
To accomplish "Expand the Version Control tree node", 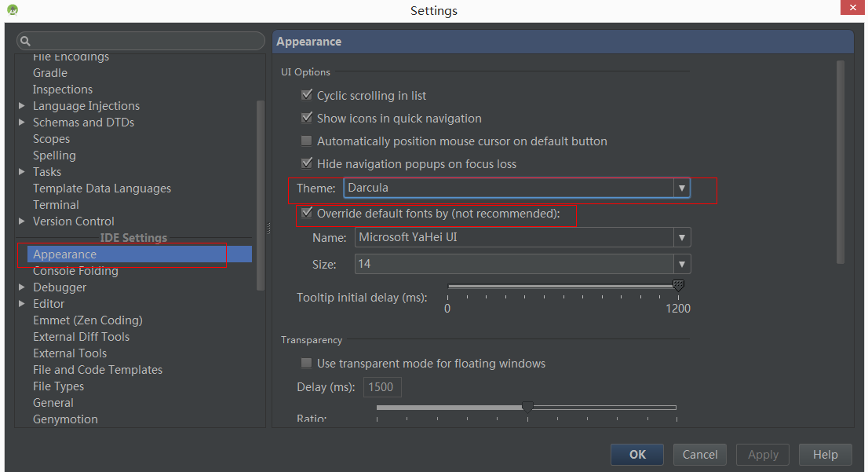I will click(x=22, y=221).
